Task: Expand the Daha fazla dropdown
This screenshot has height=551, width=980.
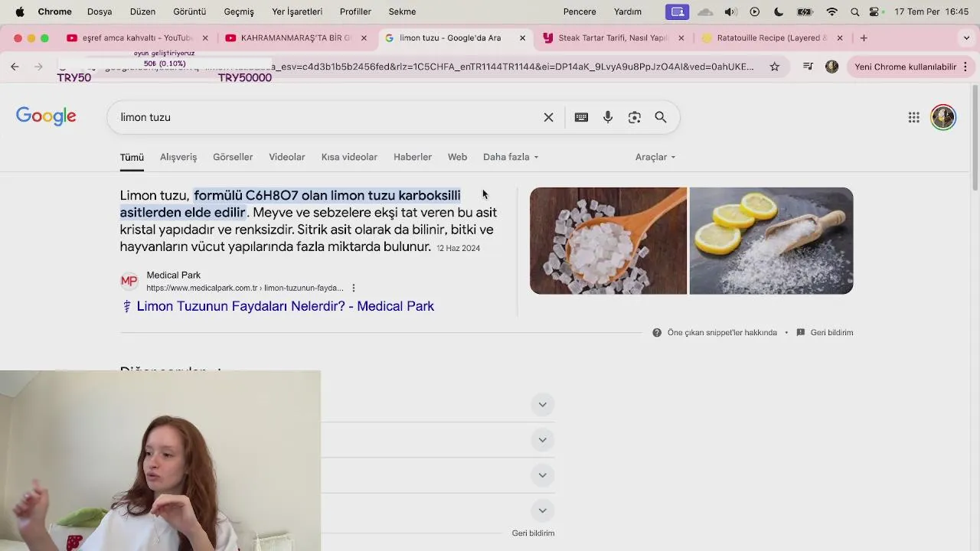Action: click(511, 157)
